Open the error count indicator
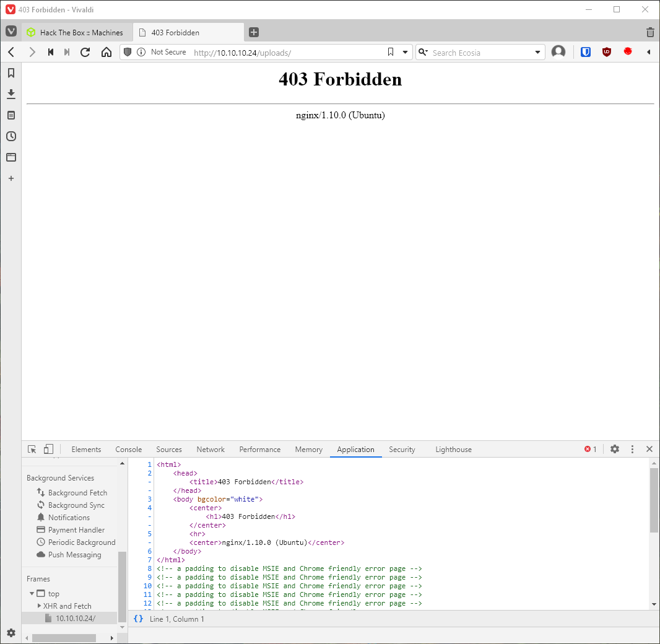Image resolution: width=660 pixels, height=644 pixels. tap(590, 449)
